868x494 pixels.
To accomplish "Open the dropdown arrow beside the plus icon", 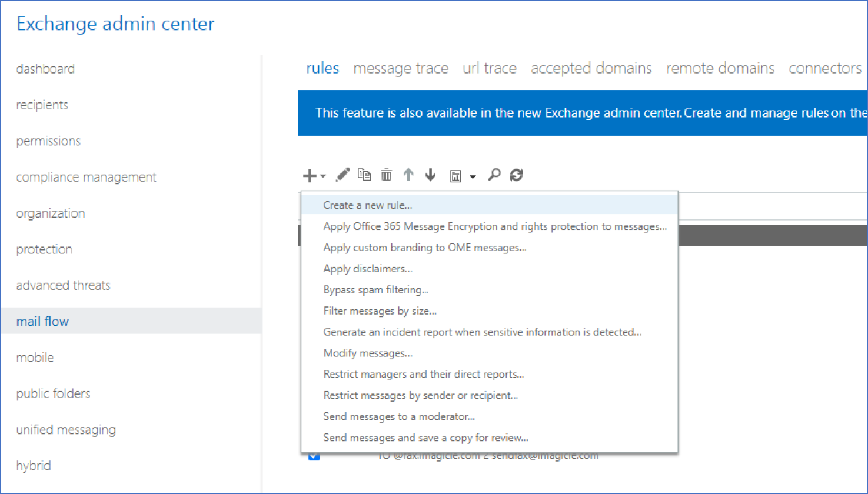I will click(323, 176).
